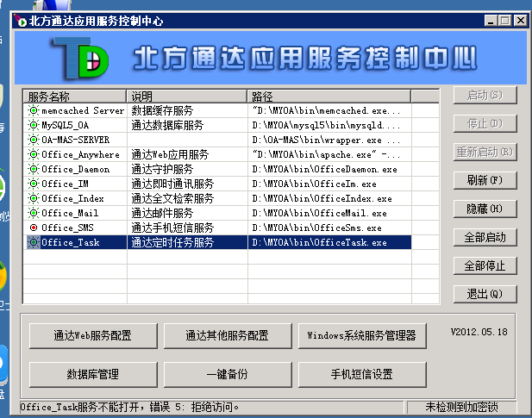532x418 pixels.
Task: Click the TD logo in banner
Action: tap(82, 59)
